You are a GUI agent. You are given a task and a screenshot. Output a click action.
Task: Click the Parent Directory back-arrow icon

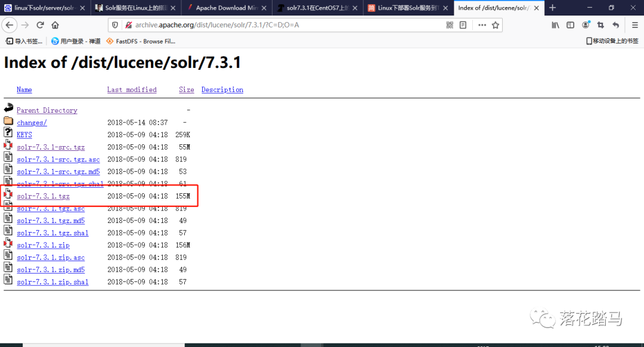coord(8,107)
